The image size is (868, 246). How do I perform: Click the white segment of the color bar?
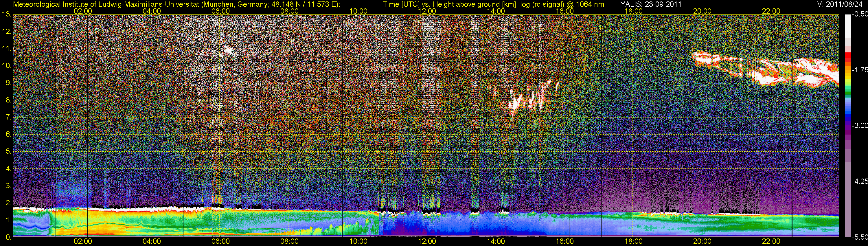coord(847,26)
